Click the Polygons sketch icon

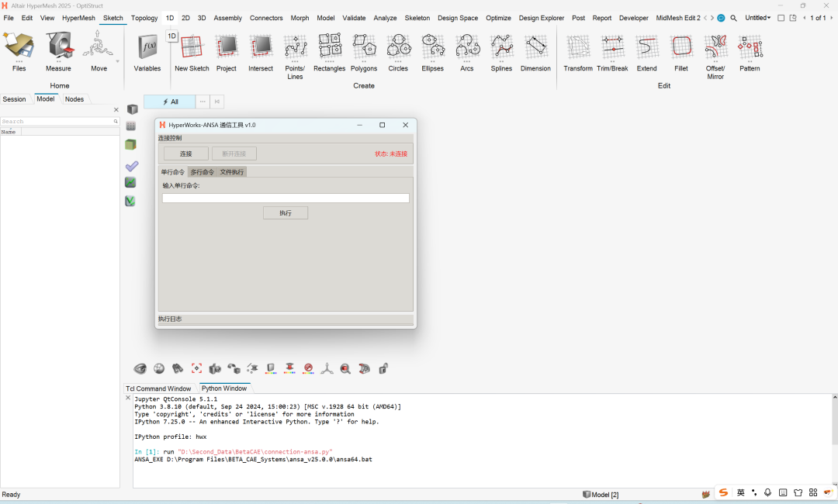(x=363, y=48)
